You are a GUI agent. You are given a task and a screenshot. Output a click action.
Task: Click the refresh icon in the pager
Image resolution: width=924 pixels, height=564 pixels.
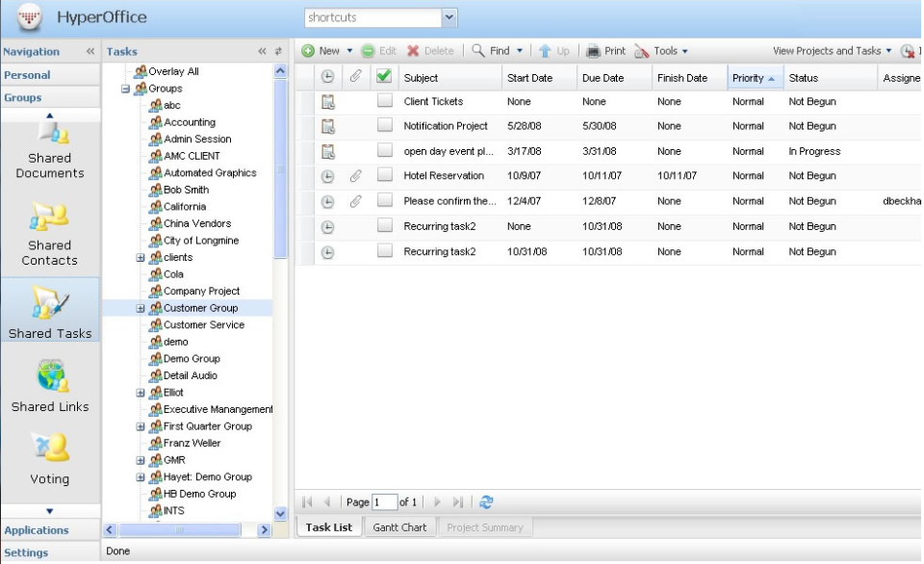tap(486, 502)
